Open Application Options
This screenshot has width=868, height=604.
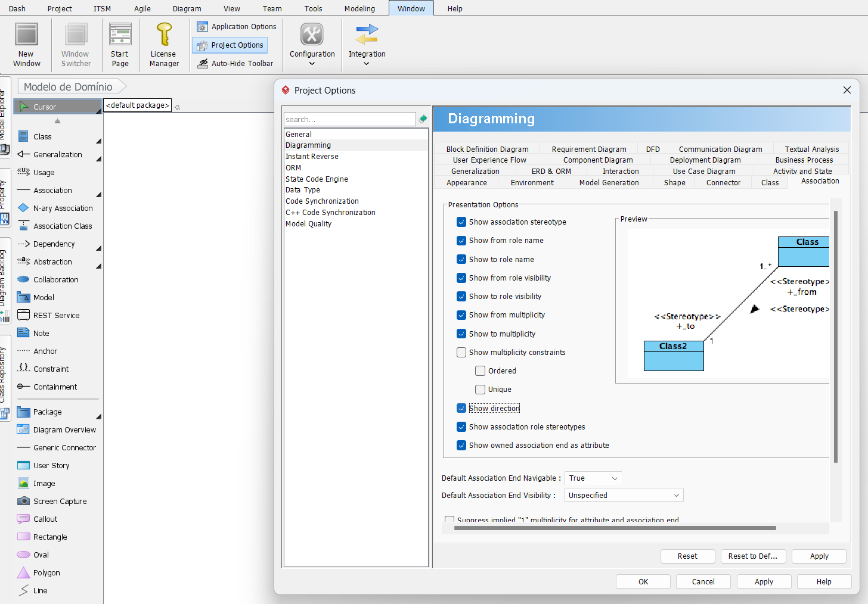point(237,27)
